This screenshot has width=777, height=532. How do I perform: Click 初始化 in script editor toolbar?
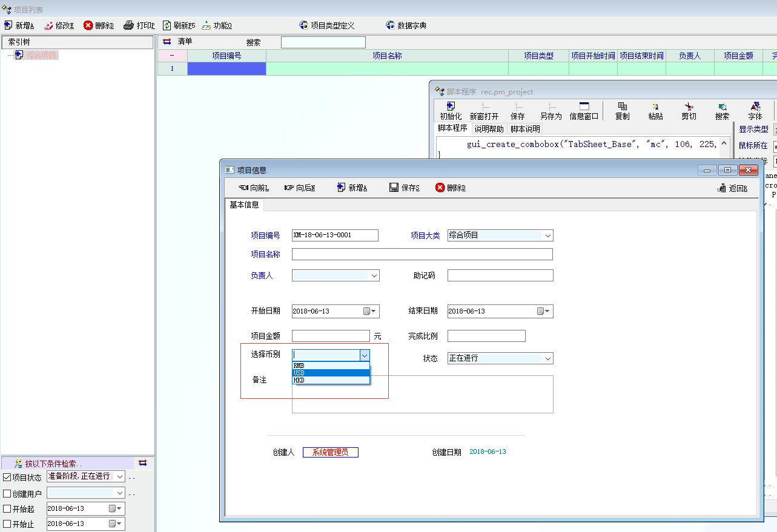451,110
